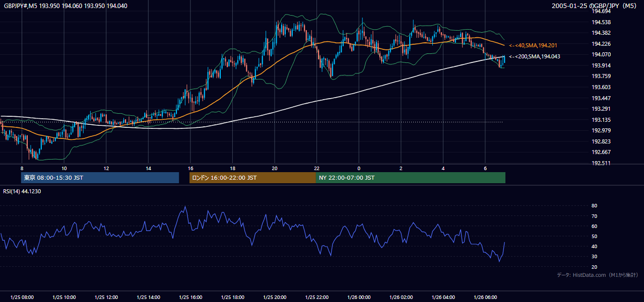Screen dimensions: 644x302
Task: Click the 194.070 price axis label
Action: tap(601, 54)
